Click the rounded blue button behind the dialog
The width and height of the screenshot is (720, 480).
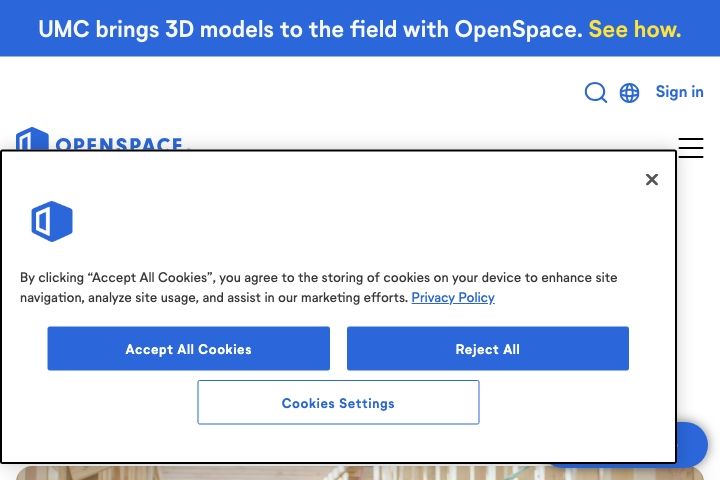pos(692,445)
